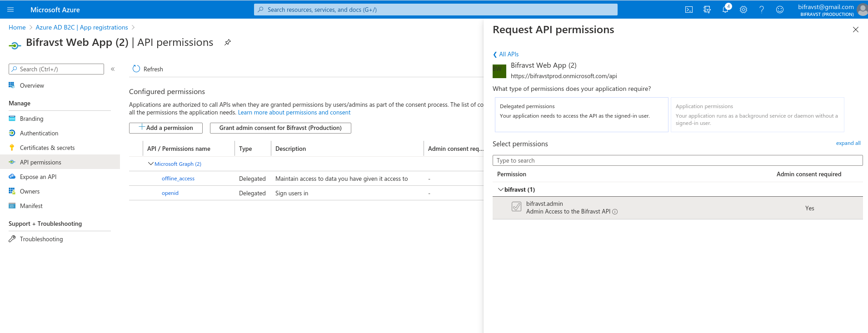Click the Microsoft Graph (2) link
Screen dimensions: 868x333
(178, 164)
